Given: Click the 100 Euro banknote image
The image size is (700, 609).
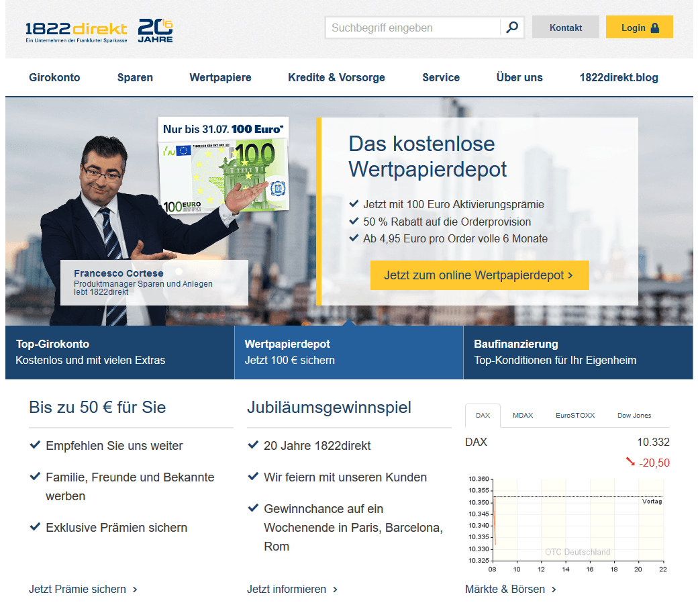Looking at the screenshot, I should 225,175.
